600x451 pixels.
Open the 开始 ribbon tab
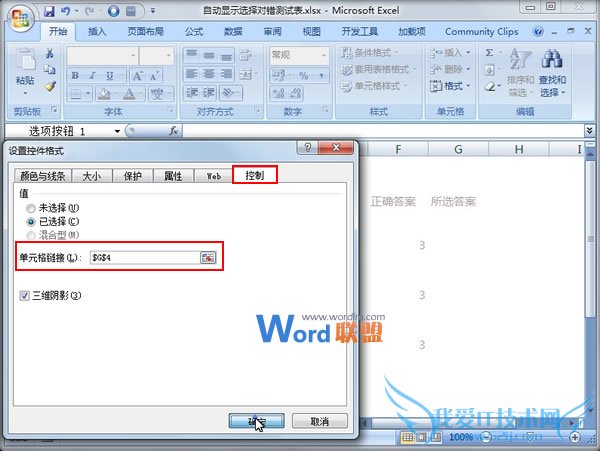coord(58,31)
